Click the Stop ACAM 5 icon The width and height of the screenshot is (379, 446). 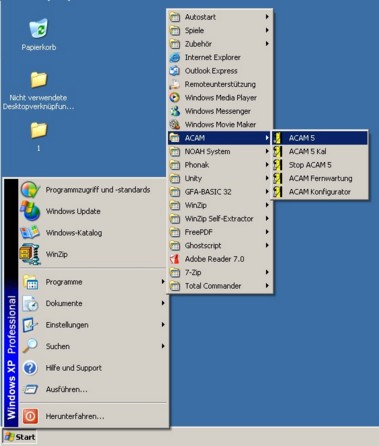(277, 165)
